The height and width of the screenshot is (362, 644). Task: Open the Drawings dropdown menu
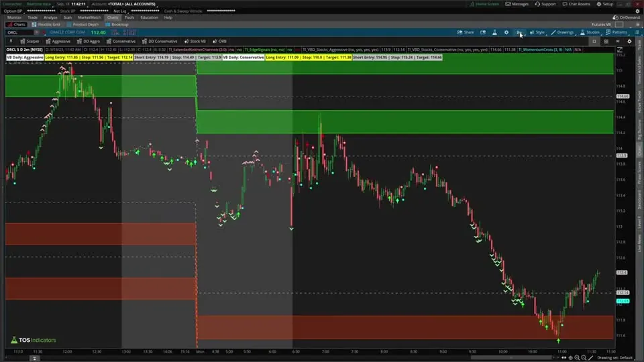point(562,32)
